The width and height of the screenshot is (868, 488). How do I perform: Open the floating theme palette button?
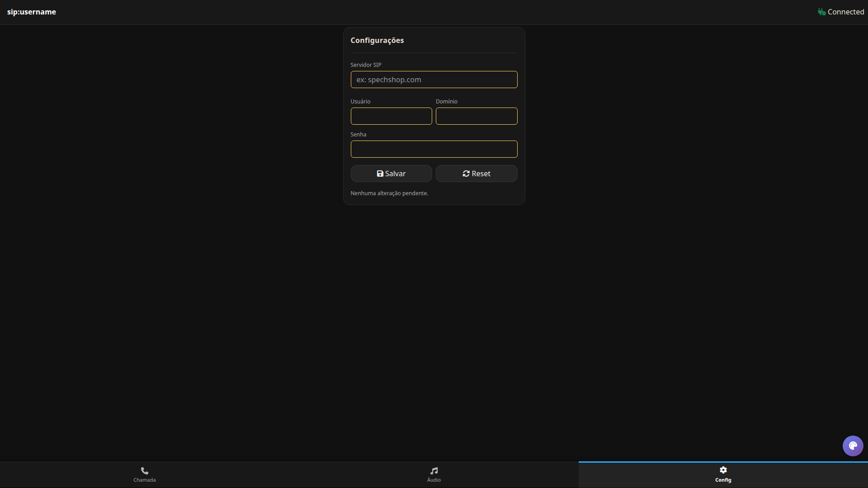click(x=853, y=446)
